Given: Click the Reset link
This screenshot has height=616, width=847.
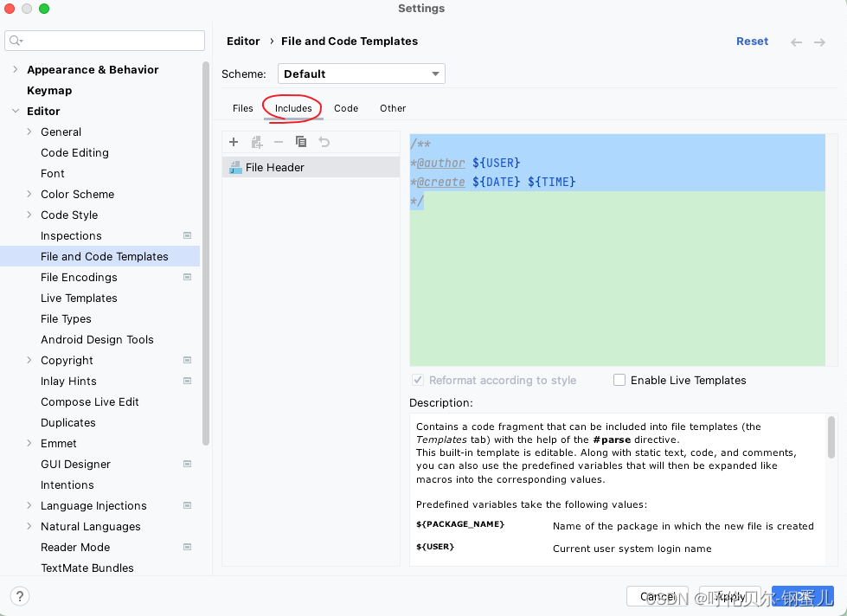Looking at the screenshot, I should (x=752, y=42).
